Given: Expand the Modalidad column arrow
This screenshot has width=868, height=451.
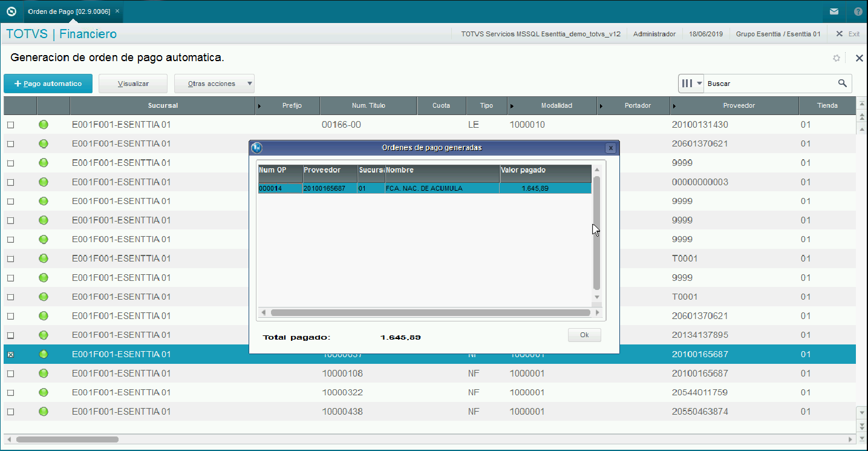Looking at the screenshot, I should pos(512,106).
